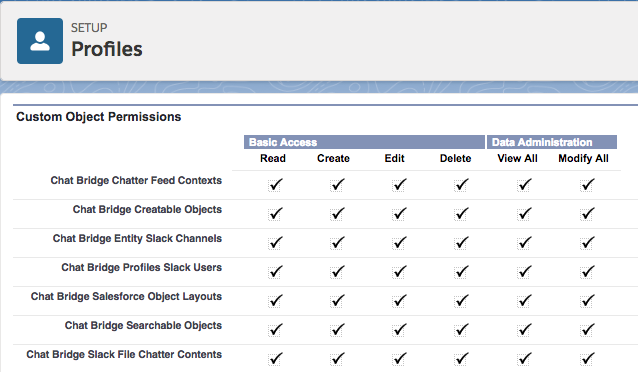Toggle Read for Chat Bridge Chatter Feed Contexts
Image resolution: width=638 pixels, height=372 pixels.
(x=275, y=185)
